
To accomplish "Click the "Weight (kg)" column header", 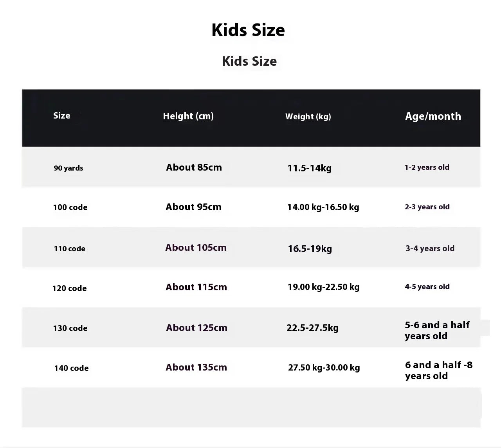I will coord(308,117).
